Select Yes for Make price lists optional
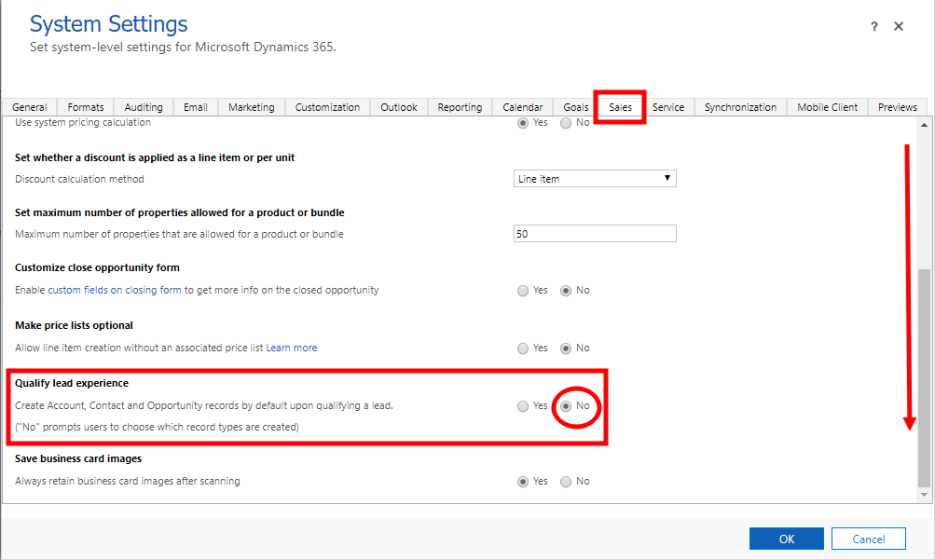 [523, 348]
